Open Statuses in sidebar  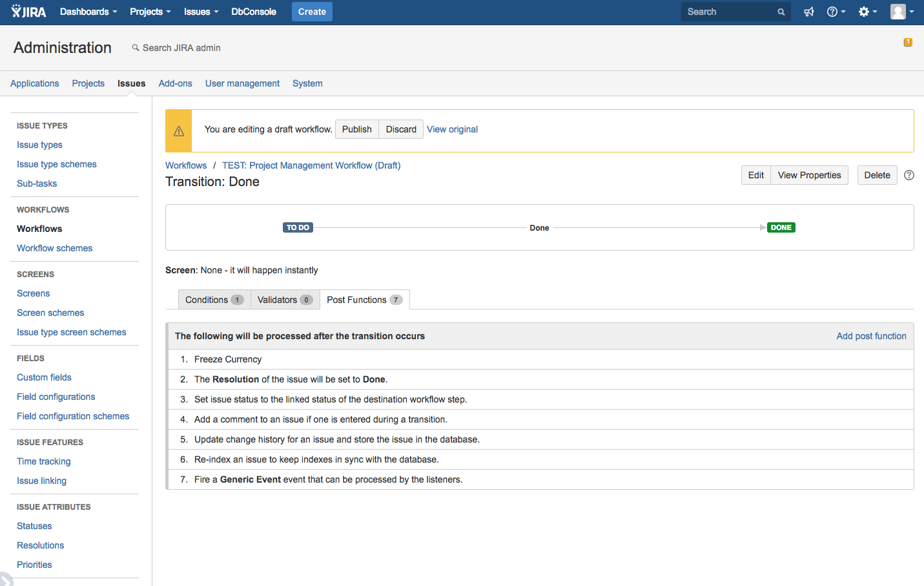tap(34, 526)
